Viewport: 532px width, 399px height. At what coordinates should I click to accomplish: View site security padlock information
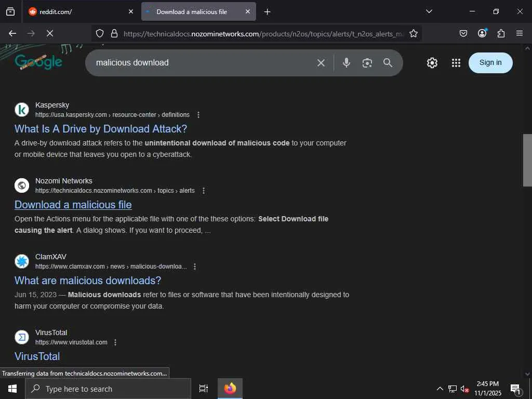tap(114, 33)
